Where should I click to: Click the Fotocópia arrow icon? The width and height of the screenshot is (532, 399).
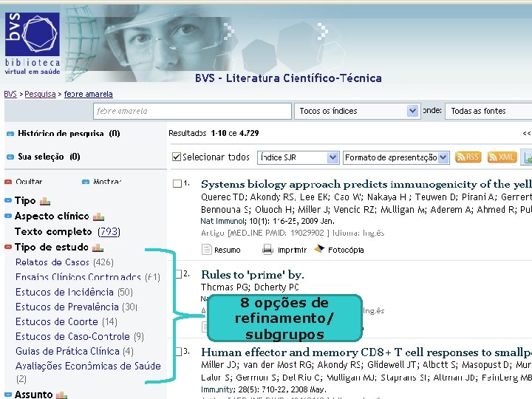pyautogui.click(x=319, y=249)
